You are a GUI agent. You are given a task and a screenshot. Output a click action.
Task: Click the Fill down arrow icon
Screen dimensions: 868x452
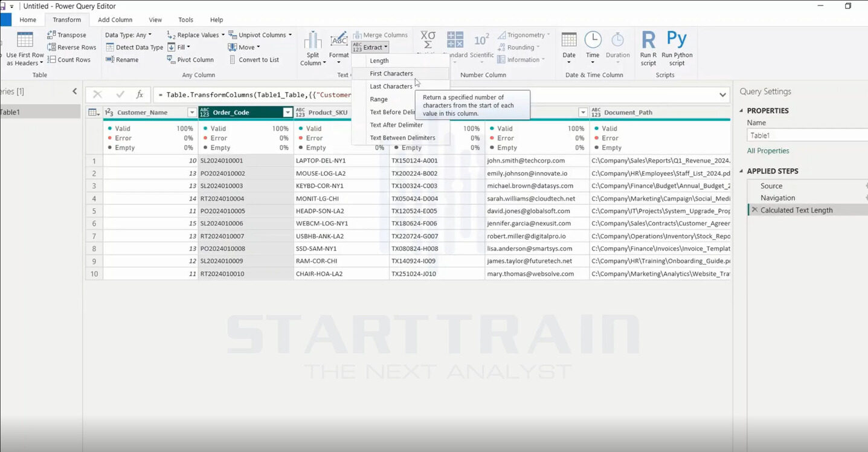[x=172, y=47]
